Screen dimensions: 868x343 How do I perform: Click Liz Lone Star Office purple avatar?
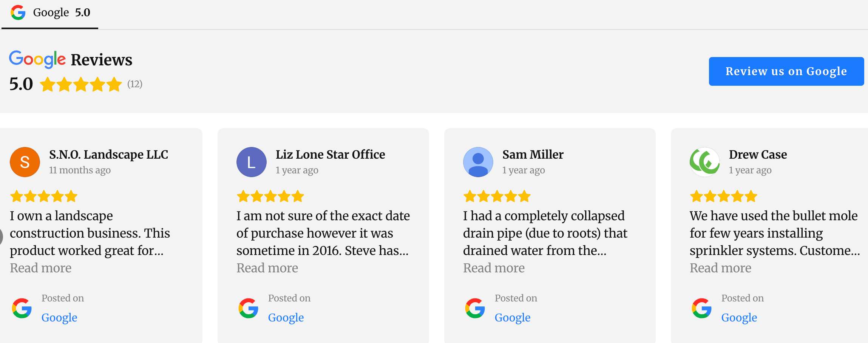(252, 162)
